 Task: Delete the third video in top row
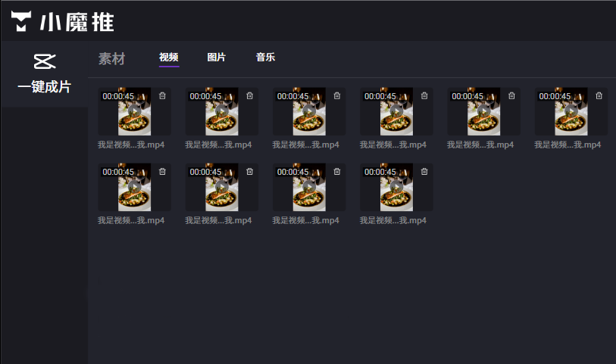pyautogui.click(x=337, y=96)
